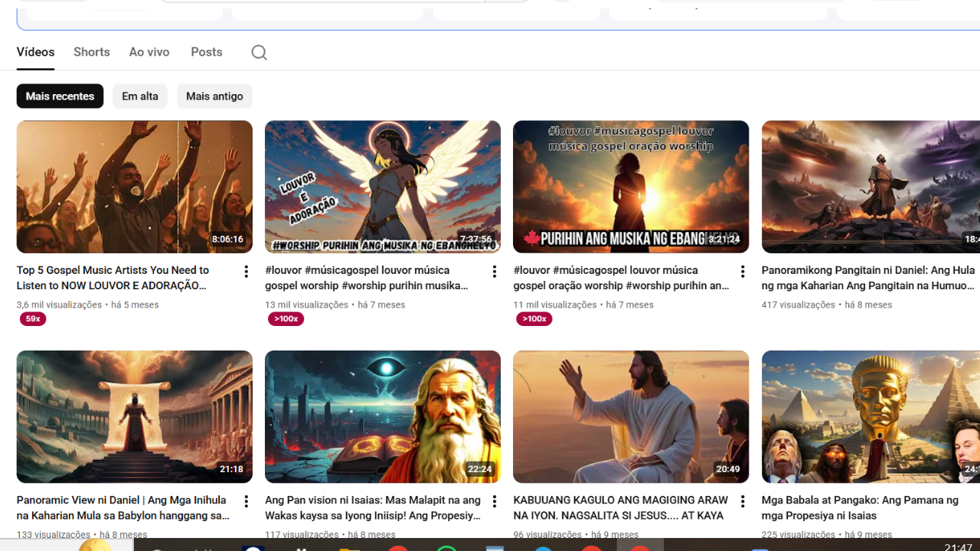The image size is (980, 551).
Task: Open three-dot menu for Ang Pan vision ni Isaias
Action: (x=494, y=501)
